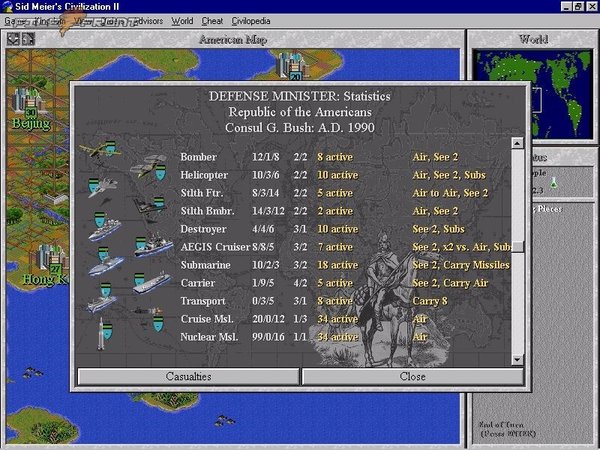Click the Transport ship icon
Screen dimensions: 600x450
[x=102, y=298]
